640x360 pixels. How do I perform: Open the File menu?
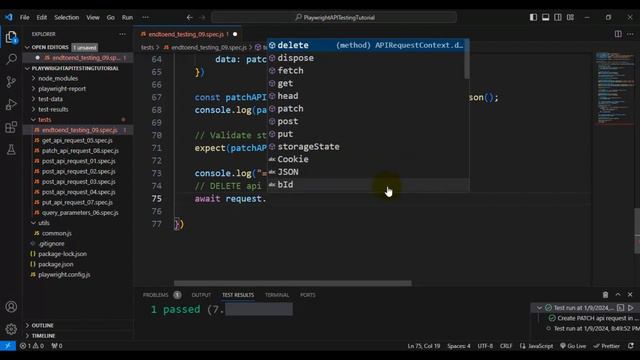click(x=24, y=18)
